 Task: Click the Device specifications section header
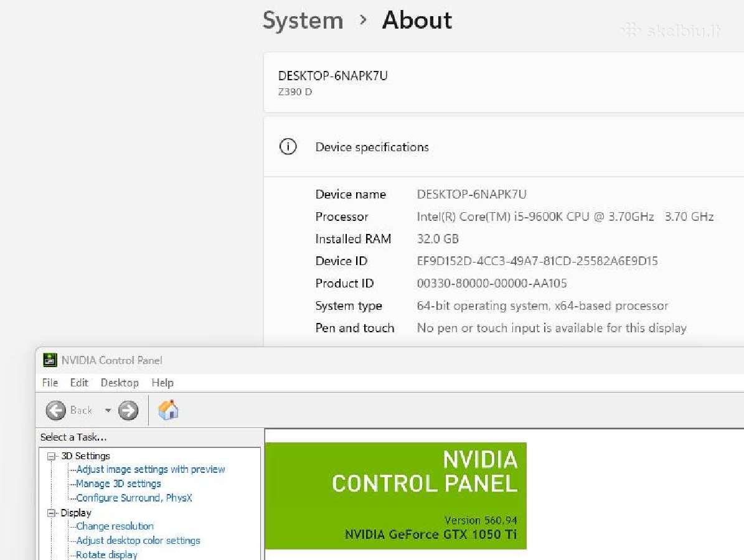coord(372,147)
